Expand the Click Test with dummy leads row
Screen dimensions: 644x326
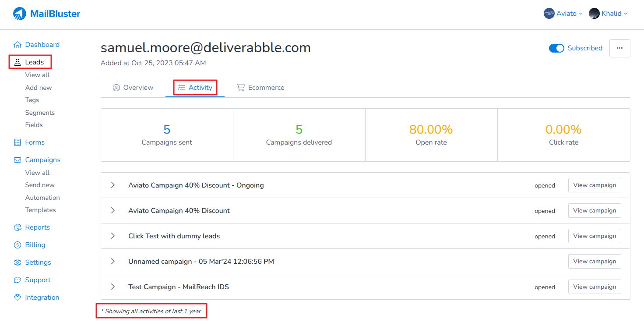coord(113,236)
